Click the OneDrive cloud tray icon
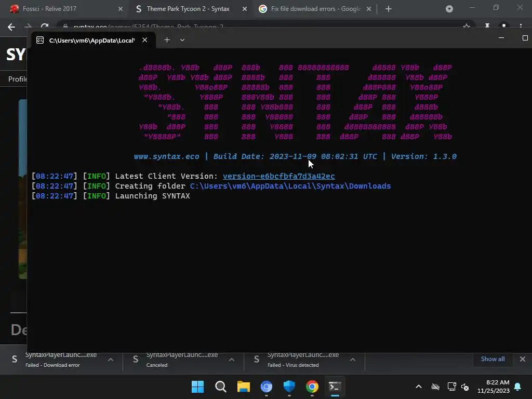This screenshot has height=399, width=532. pyautogui.click(x=435, y=387)
